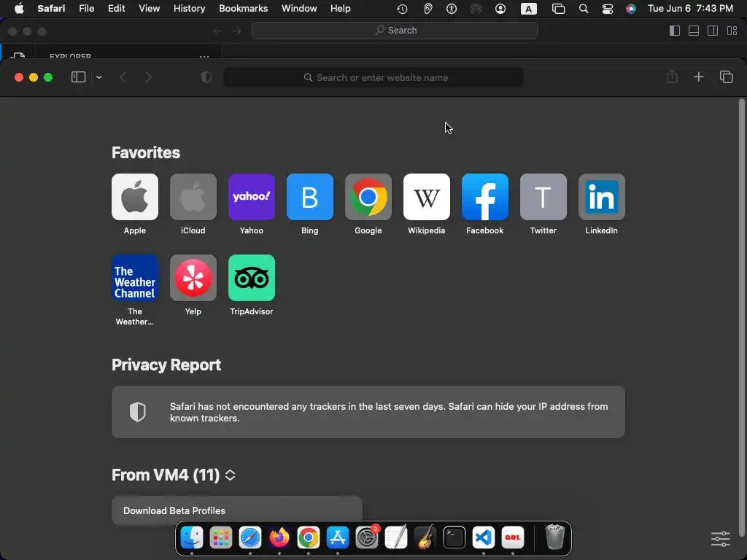Toggle VS Code panel layout button
The width and height of the screenshot is (747, 560).
[x=694, y=31]
